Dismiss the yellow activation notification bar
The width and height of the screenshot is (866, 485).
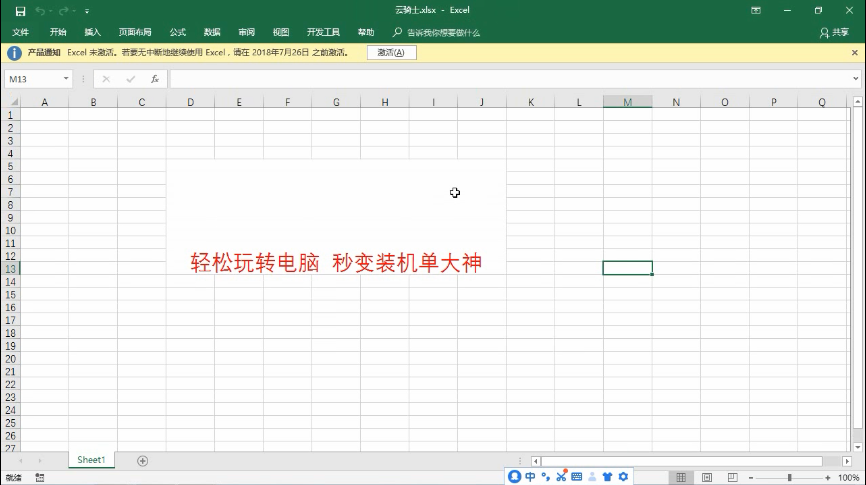coord(854,52)
